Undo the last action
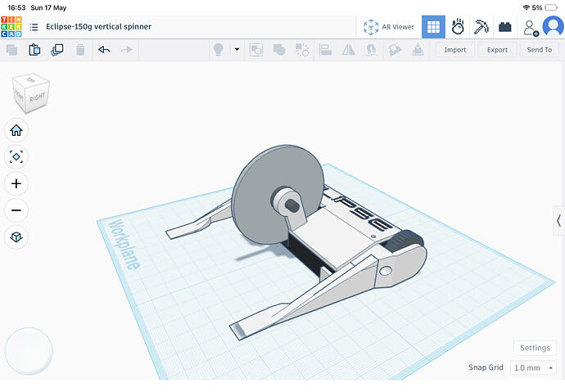The image size is (565, 392). (x=104, y=50)
